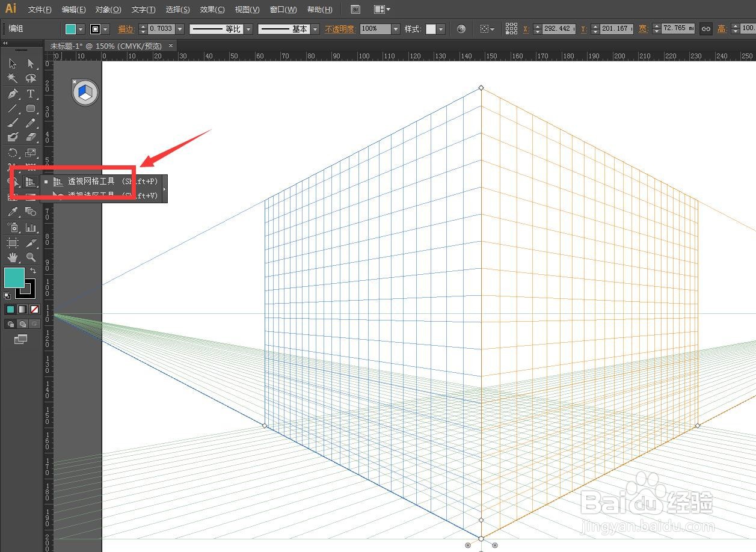
Task: Click the teal fill color swatch in toolbox
Action: (14, 278)
